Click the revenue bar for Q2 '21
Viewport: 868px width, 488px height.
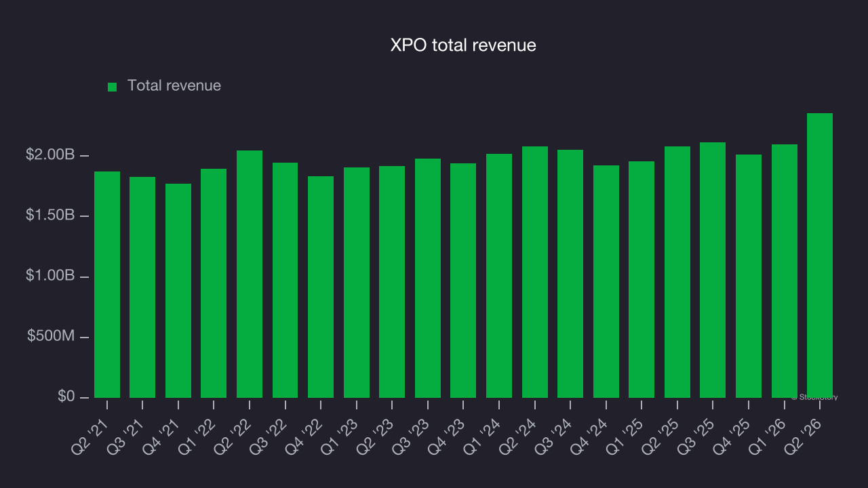[x=107, y=285]
